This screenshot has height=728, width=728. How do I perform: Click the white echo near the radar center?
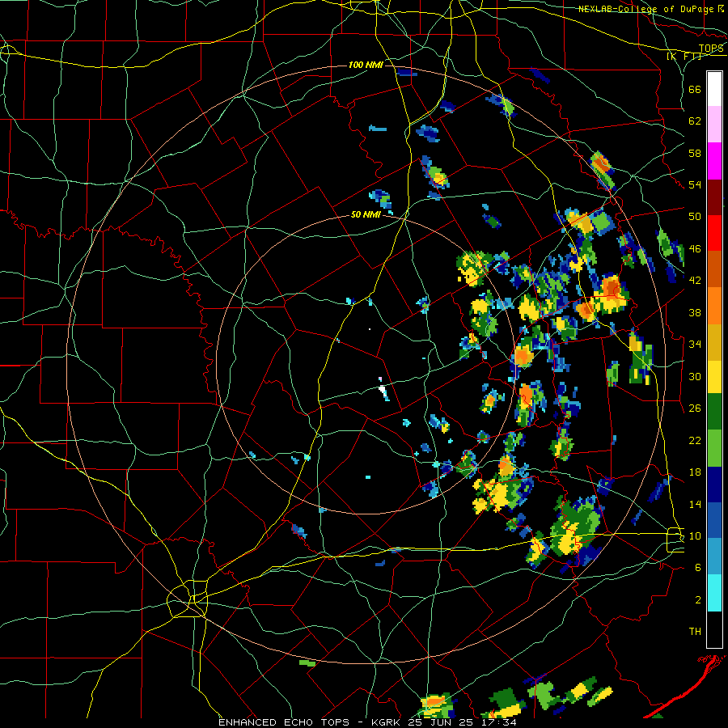pos(383,392)
